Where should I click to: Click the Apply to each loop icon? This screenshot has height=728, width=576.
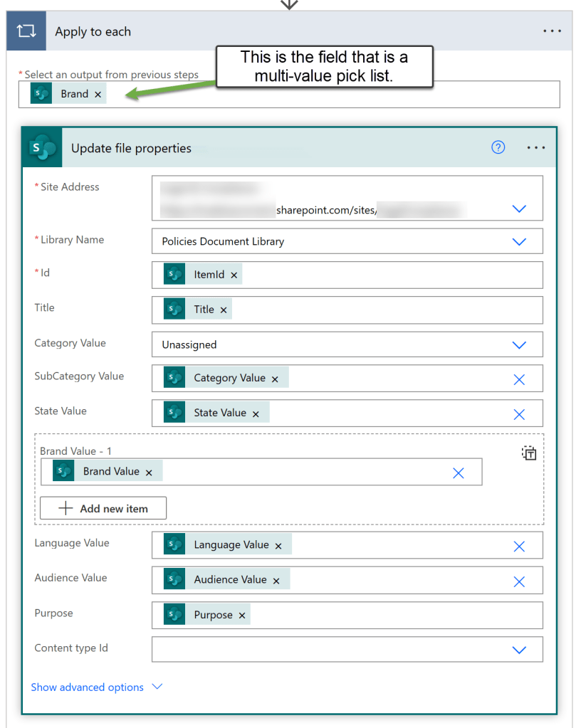26,32
